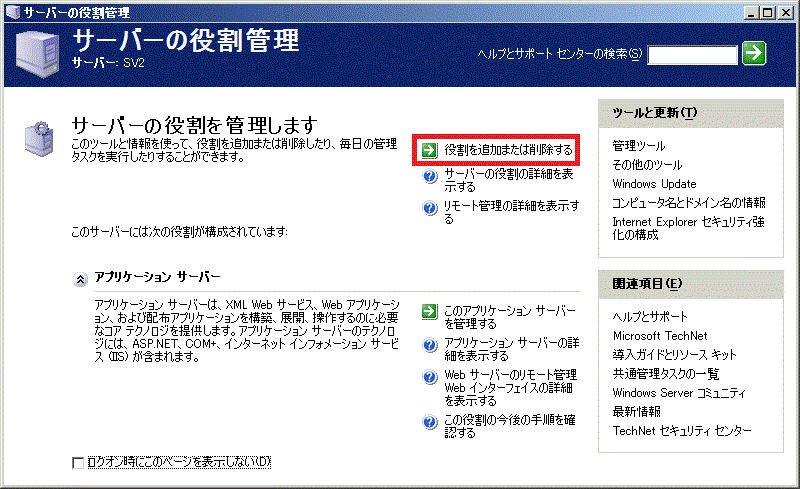Image resolution: width=800 pixels, height=489 pixels.
Task: Click green arrow icon beside 役割を追加または削除する
Action: coord(429,150)
